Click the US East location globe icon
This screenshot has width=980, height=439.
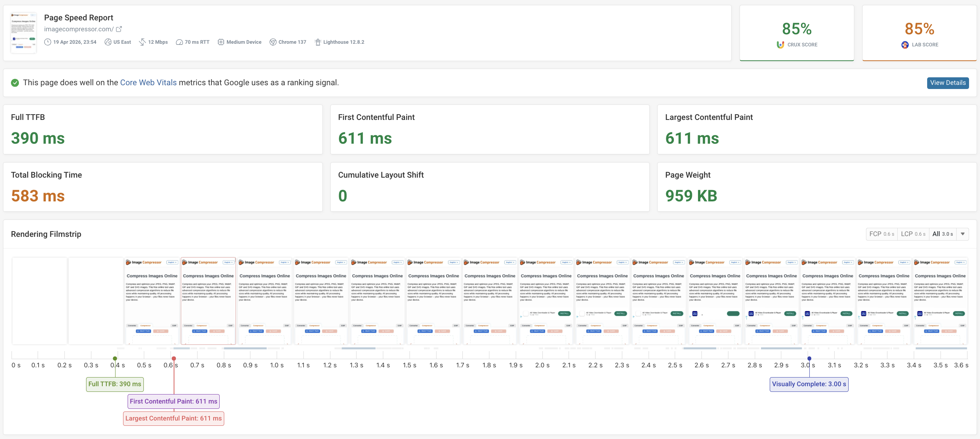tap(108, 42)
